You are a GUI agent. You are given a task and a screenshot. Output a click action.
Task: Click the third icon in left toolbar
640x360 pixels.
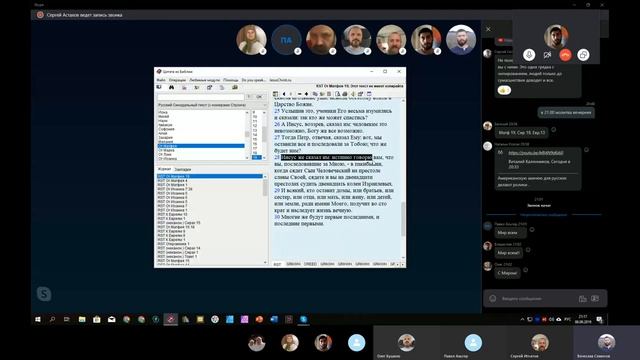tap(184, 87)
